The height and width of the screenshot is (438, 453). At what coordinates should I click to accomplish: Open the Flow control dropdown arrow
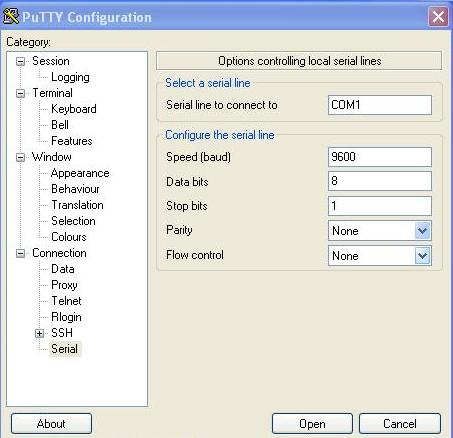coord(422,256)
